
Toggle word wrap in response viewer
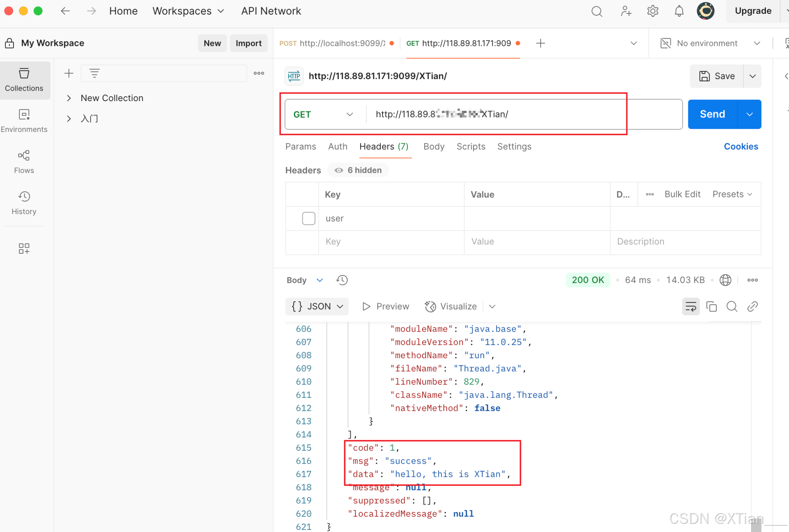point(690,306)
